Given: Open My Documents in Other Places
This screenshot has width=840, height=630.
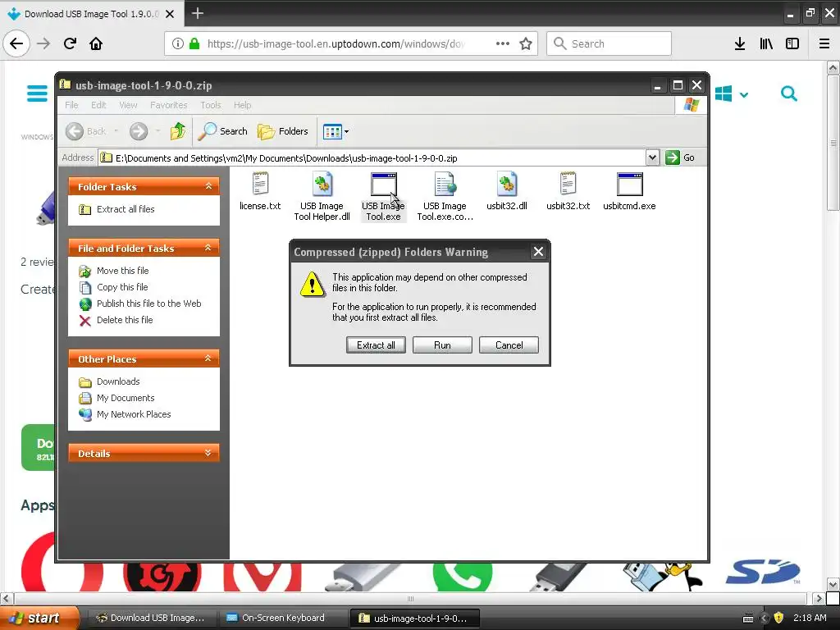Looking at the screenshot, I should point(126,398).
